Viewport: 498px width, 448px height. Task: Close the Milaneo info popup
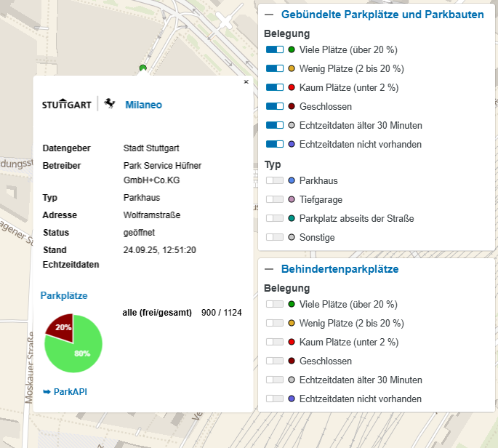(246, 82)
